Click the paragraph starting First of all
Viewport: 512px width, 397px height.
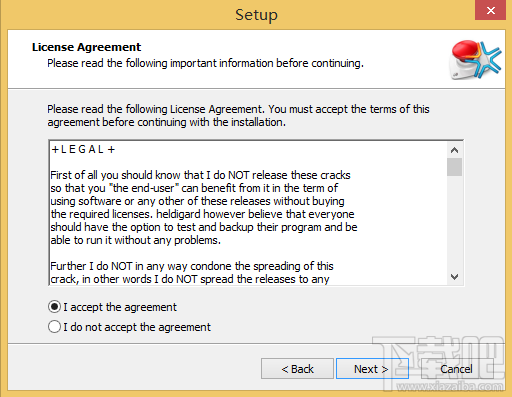tap(204, 207)
